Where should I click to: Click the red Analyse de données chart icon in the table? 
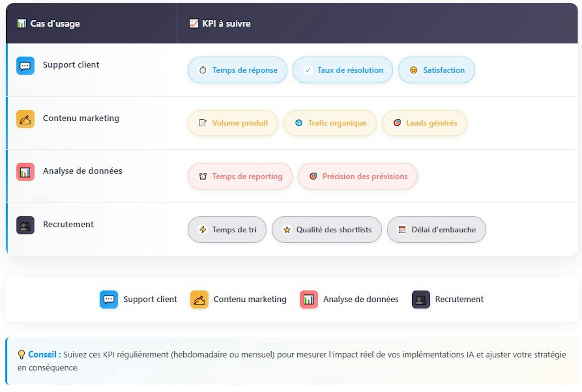click(x=25, y=172)
